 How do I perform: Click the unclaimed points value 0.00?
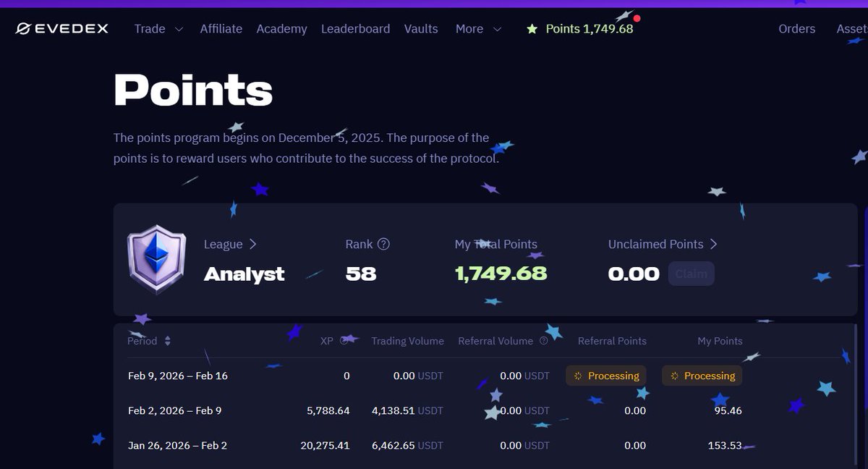tap(634, 274)
